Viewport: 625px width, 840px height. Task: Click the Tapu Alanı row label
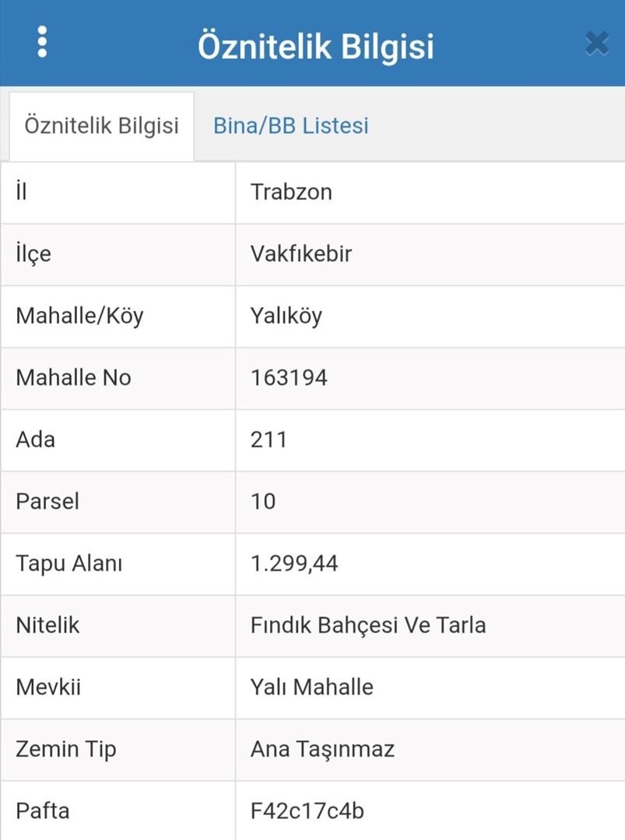pyautogui.click(x=68, y=563)
